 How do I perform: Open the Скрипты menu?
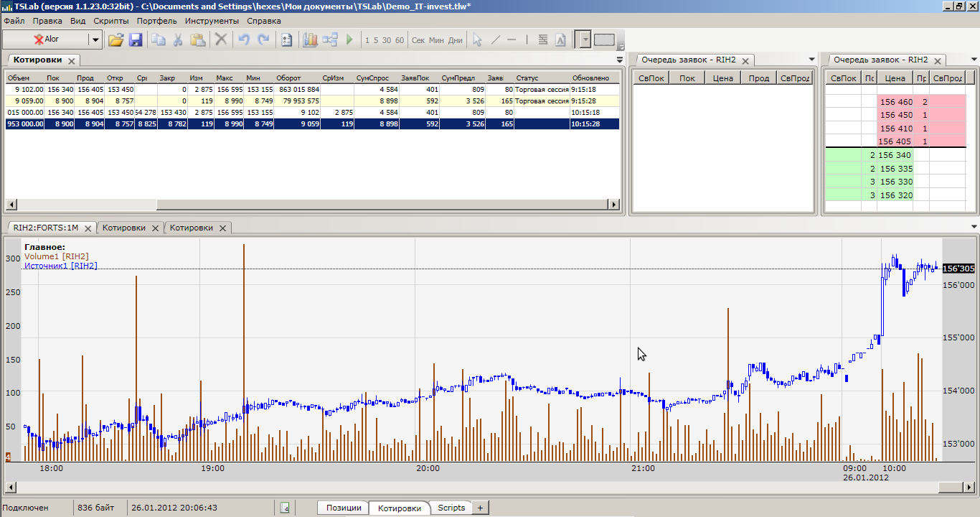111,21
